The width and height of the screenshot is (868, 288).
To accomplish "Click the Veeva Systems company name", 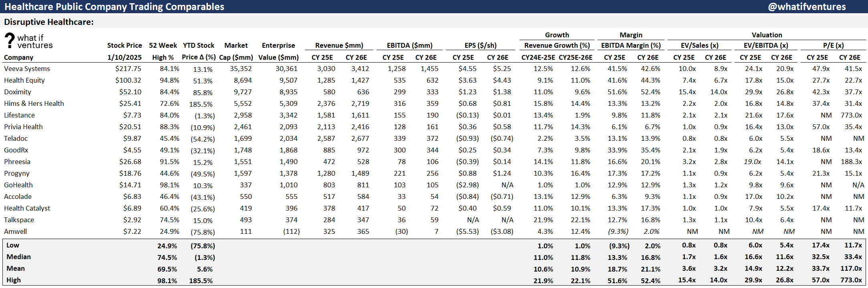I will click(27, 69).
